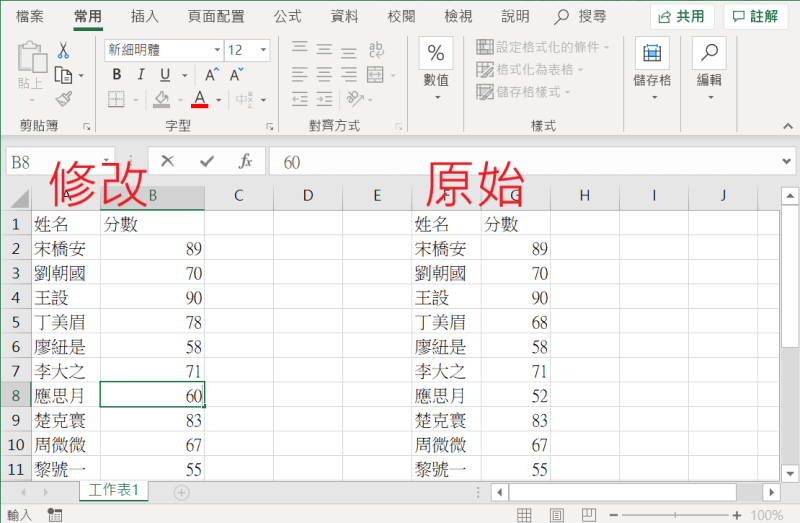
Task: Click the 共用 share button
Action: pos(682,16)
